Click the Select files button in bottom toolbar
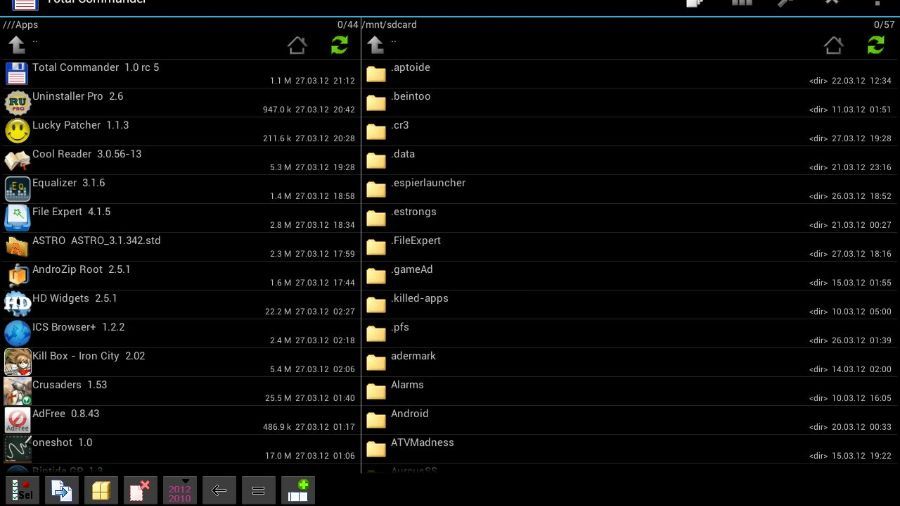 [x=22, y=490]
